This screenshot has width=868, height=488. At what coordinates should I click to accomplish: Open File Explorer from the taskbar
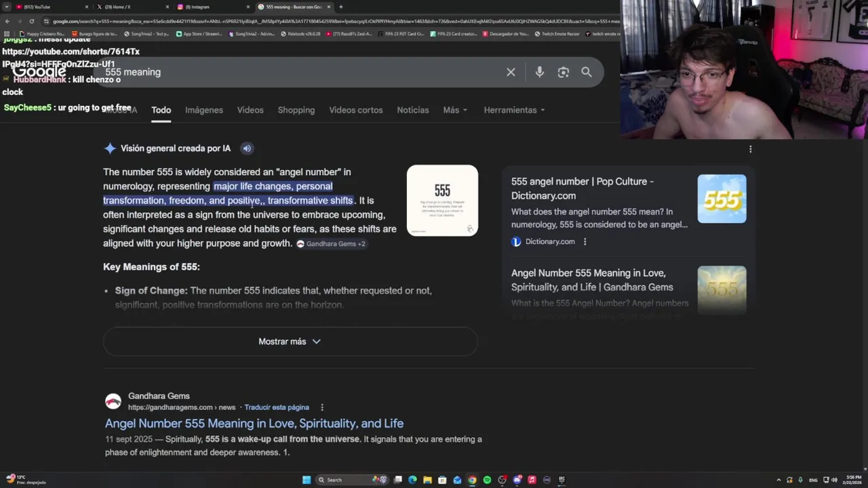[x=427, y=480]
